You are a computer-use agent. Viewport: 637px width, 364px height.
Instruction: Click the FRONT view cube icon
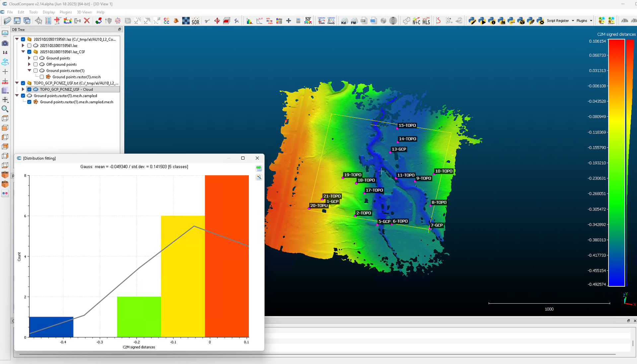click(5, 175)
